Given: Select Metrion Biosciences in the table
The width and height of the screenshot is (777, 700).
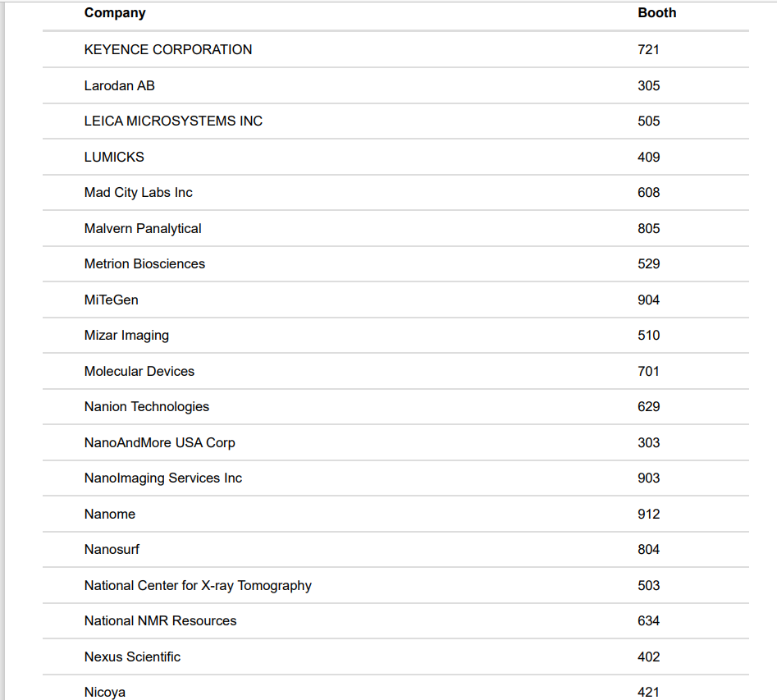Looking at the screenshot, I should pos(144,264).
